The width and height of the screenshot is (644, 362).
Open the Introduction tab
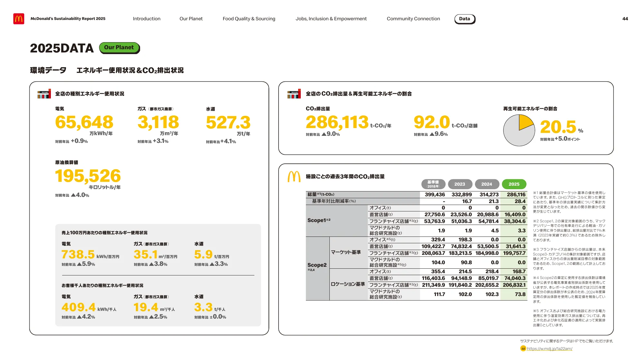point(147,19)
